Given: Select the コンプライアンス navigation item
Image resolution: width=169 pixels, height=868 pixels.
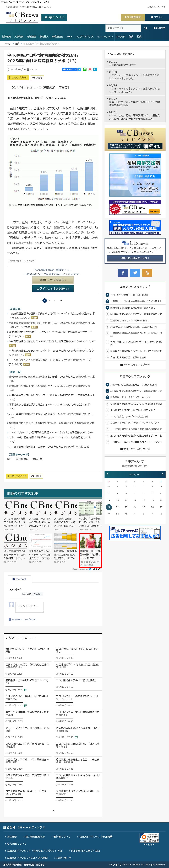Looking at the screenshot, I should click(x=84, y=37).
